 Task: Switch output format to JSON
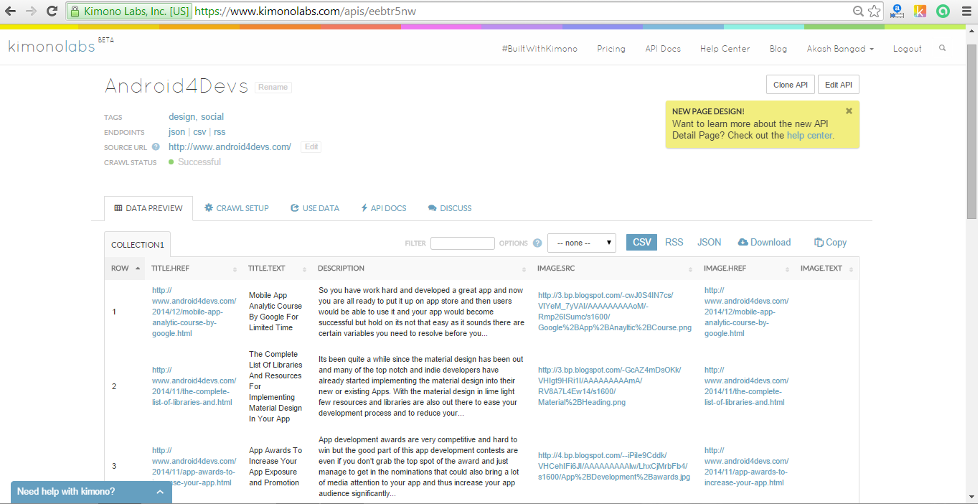[x=710, y=243]
